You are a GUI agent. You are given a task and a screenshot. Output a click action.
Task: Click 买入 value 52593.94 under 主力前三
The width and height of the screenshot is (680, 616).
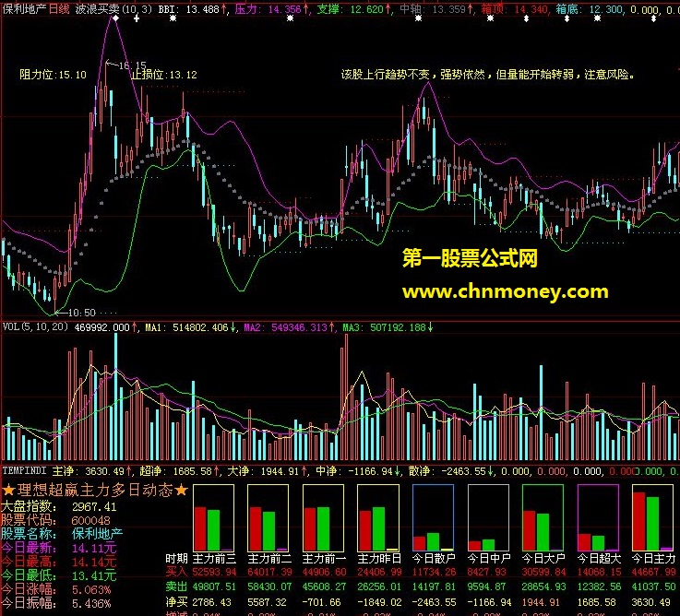[214, 573]
